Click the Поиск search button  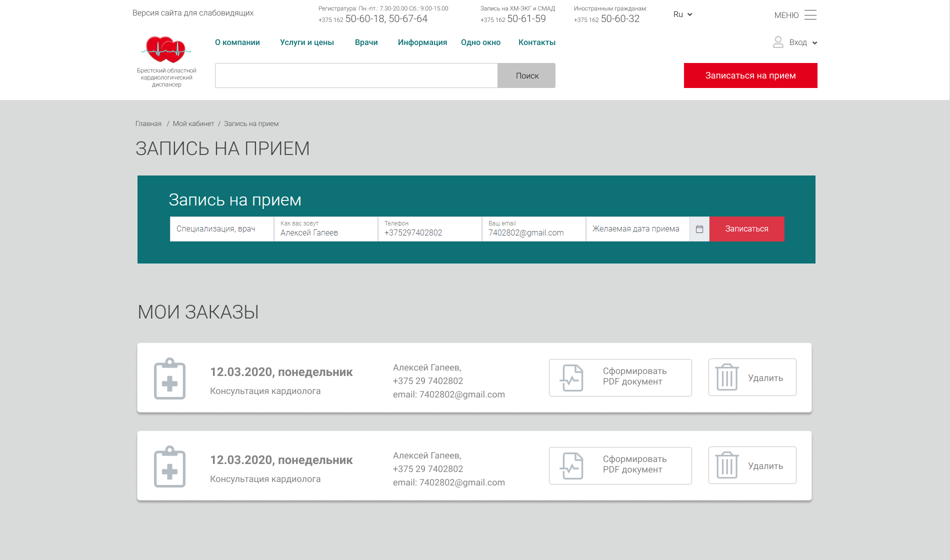point(526,75)
